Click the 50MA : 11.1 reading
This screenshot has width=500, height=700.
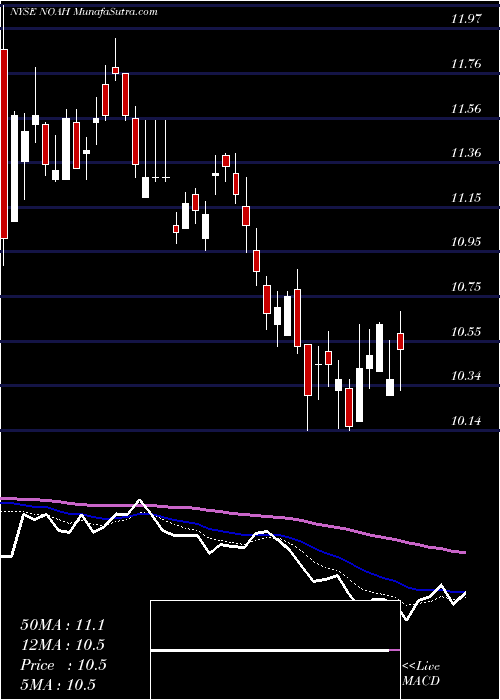tap(62, 625)
